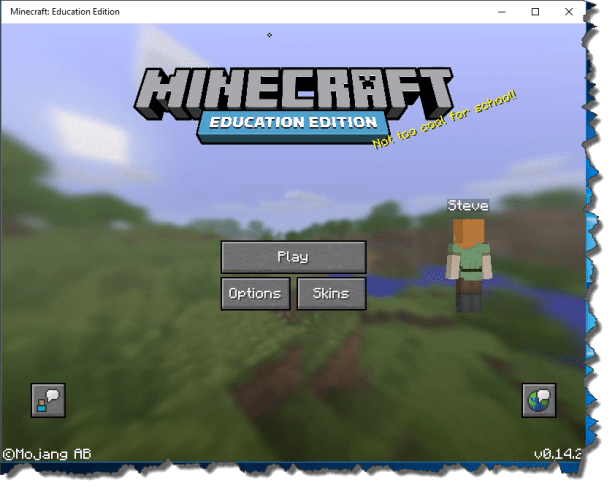The image size is (615, 491).
Task: Maximize the Minecraft: Education Edition window
Action: (535, 12)
